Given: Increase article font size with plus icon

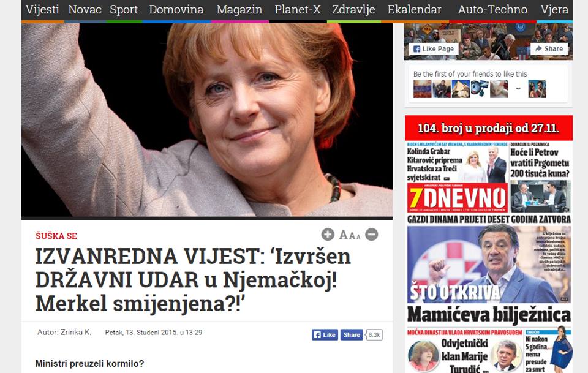Looking at the screenshot, I should pos(328,235).
